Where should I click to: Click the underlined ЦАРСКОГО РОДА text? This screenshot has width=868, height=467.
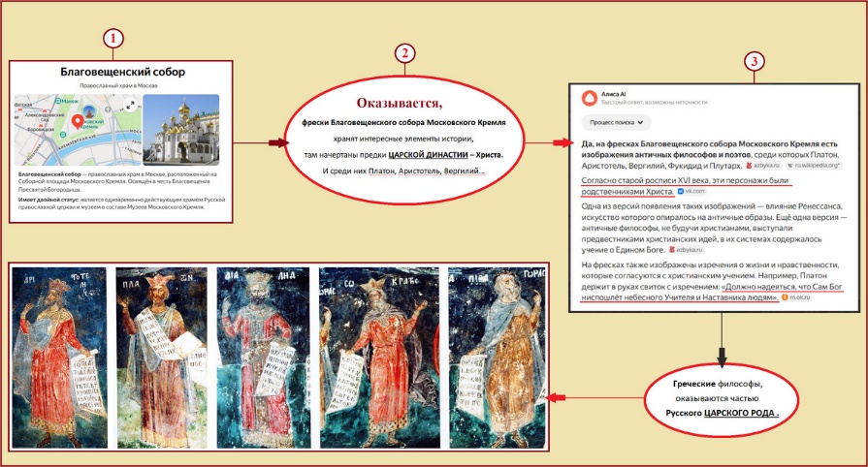(x=741, y=413)
